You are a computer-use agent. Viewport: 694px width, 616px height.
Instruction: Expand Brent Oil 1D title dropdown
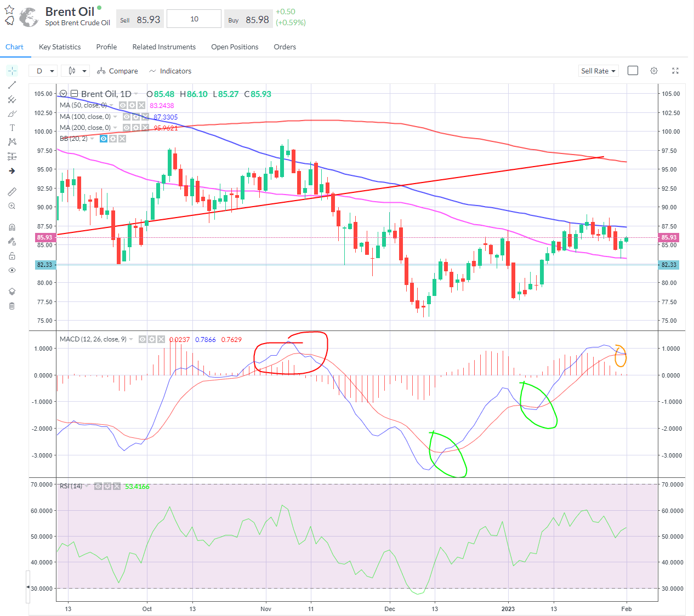136,94
